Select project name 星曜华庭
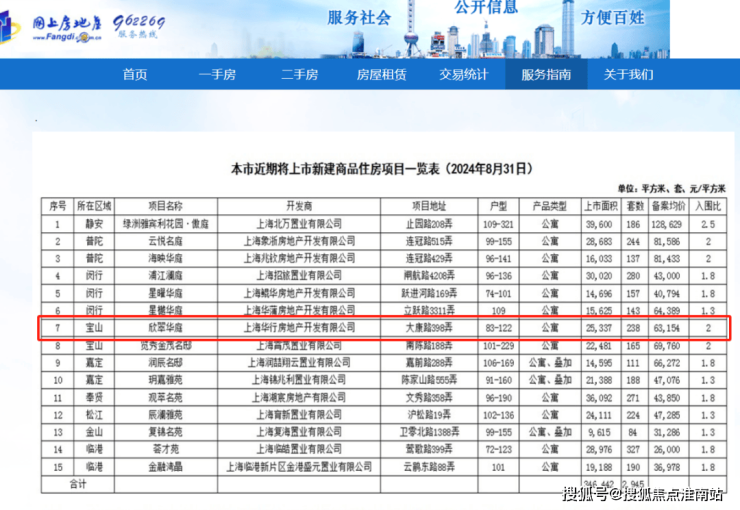This screenshot has width=740, height=510. coord(165,293)
